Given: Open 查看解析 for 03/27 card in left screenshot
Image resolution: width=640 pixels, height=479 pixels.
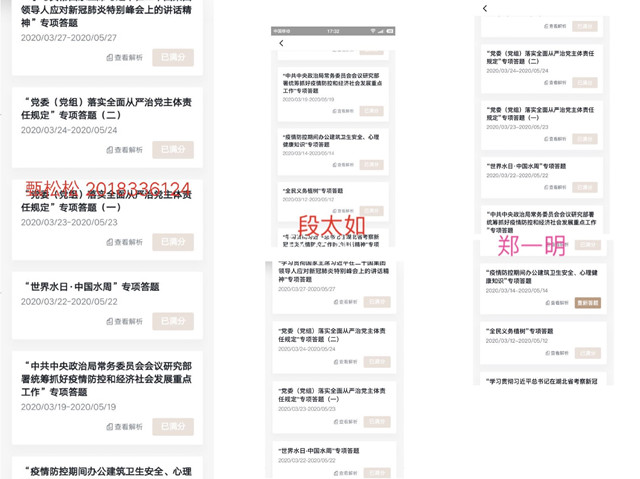Looking at the screenshot, I should [124, 58].
